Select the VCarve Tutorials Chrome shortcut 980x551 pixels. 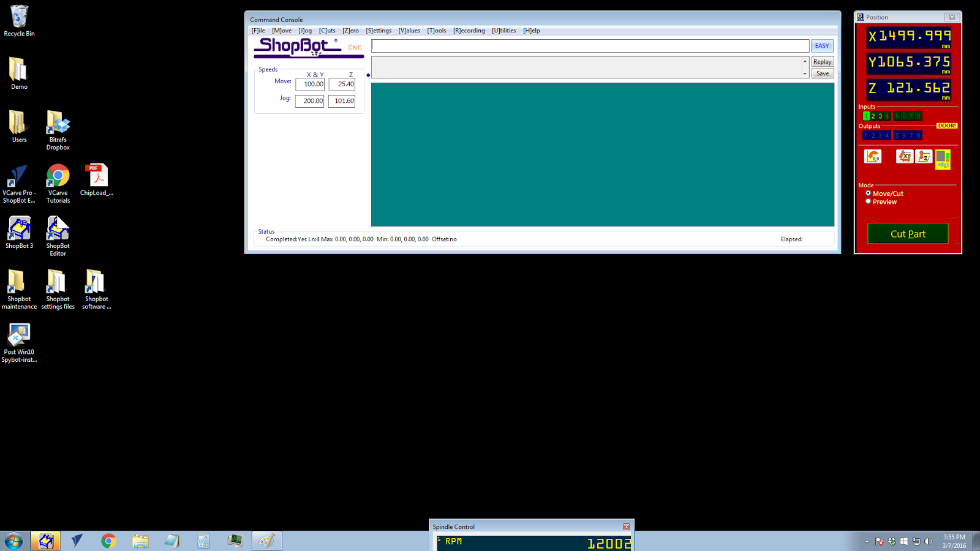click(x=58, y=184)
